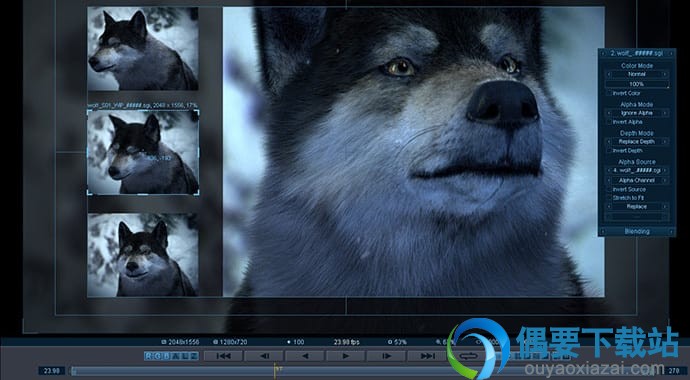Click the right arrow beside Ignore Alpha

665,113
